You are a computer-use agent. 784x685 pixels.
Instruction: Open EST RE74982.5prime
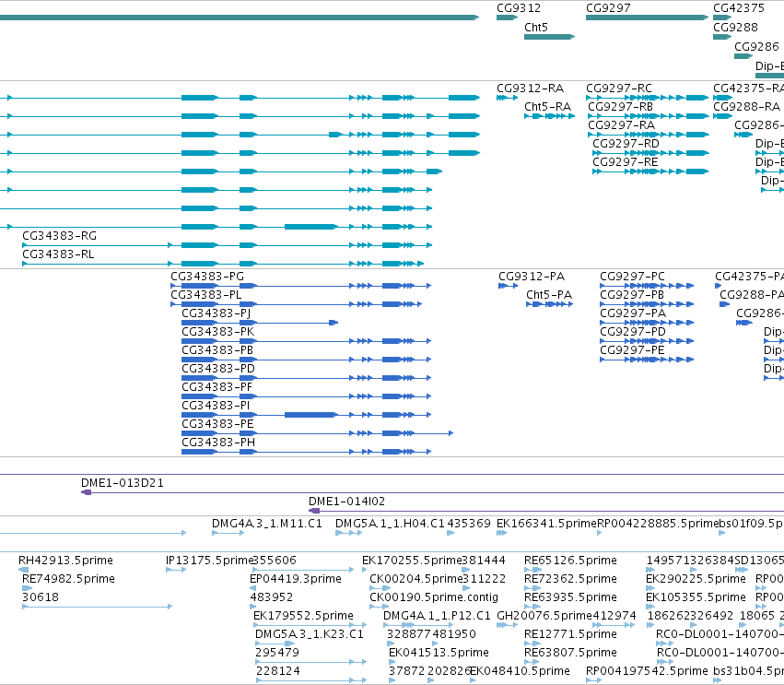click(x=28, y=588)
